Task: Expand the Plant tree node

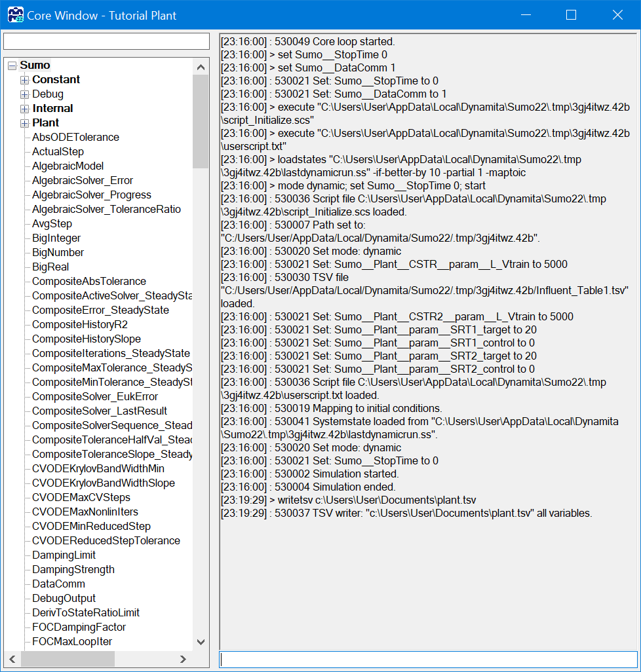Action: pyautogui.click(x=25, y=123)
